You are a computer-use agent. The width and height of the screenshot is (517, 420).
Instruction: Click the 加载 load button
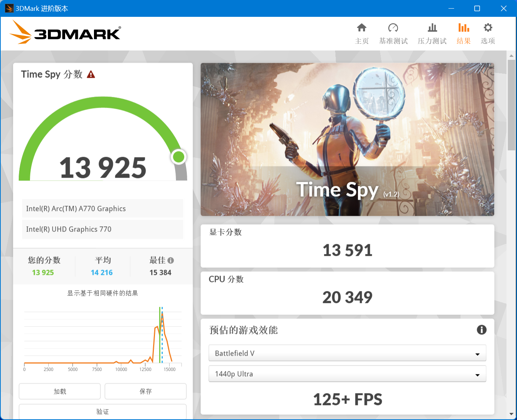(60, 391)
